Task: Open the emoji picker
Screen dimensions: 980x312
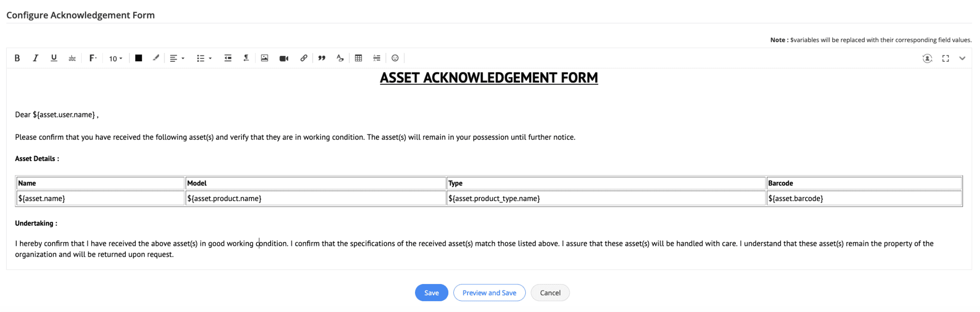Action: point(395,58)
